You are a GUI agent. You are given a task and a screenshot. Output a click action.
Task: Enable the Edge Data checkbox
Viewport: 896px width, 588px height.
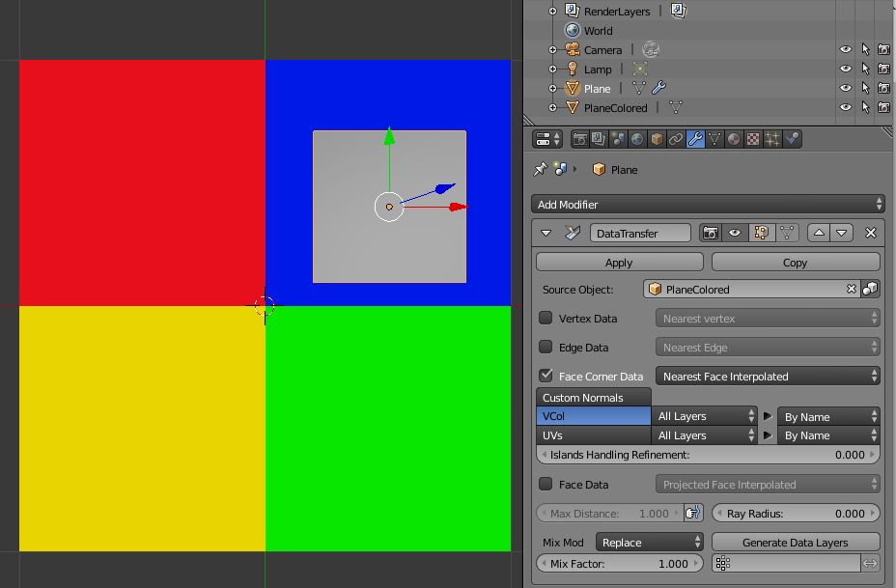pos(546,347)
